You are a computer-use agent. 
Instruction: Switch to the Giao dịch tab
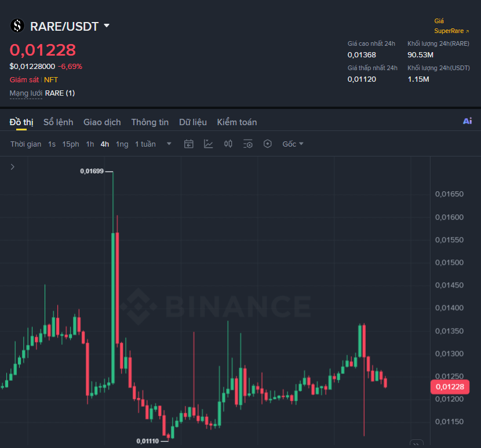(x=102, y=122)
